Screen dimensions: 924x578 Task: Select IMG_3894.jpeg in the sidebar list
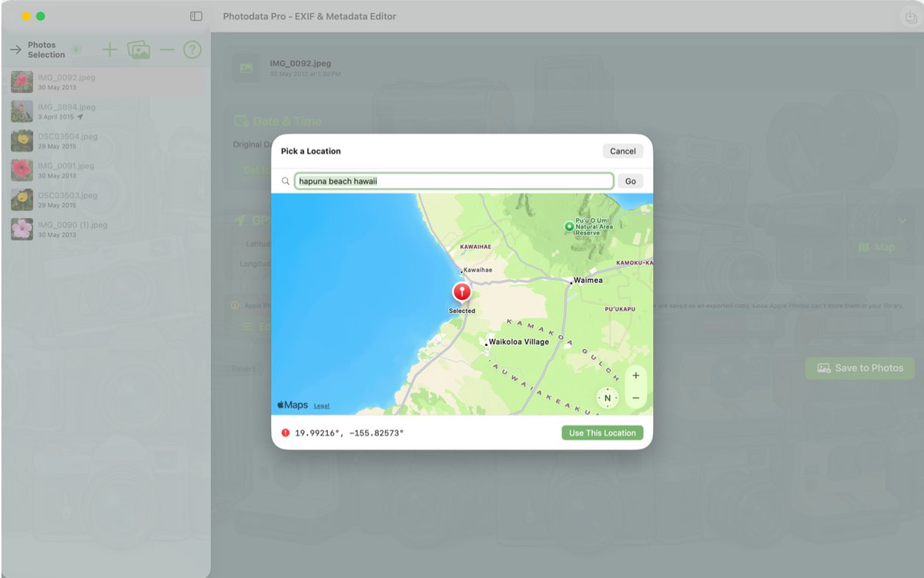click(105, 112)
